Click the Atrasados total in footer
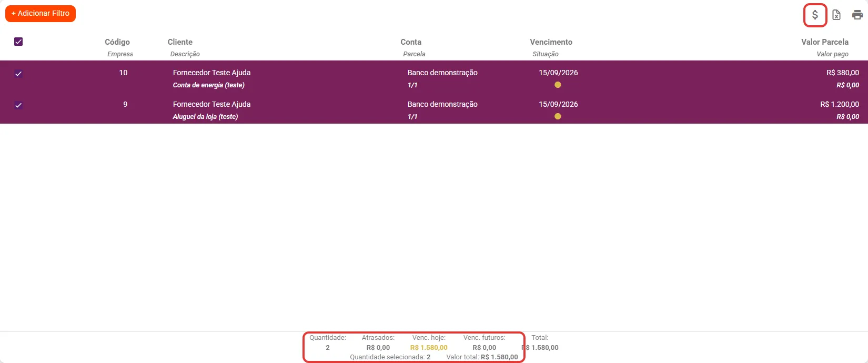The height and width of the screenshot is (363, 868). coord(378,348)
